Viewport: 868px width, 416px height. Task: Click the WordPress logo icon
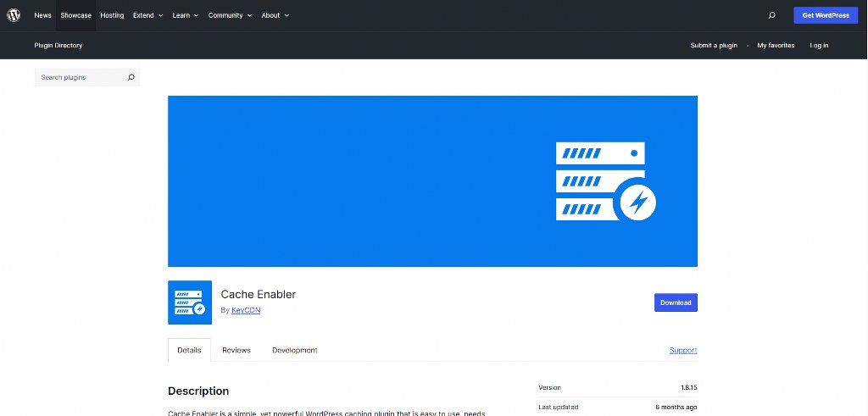[14, 15]
